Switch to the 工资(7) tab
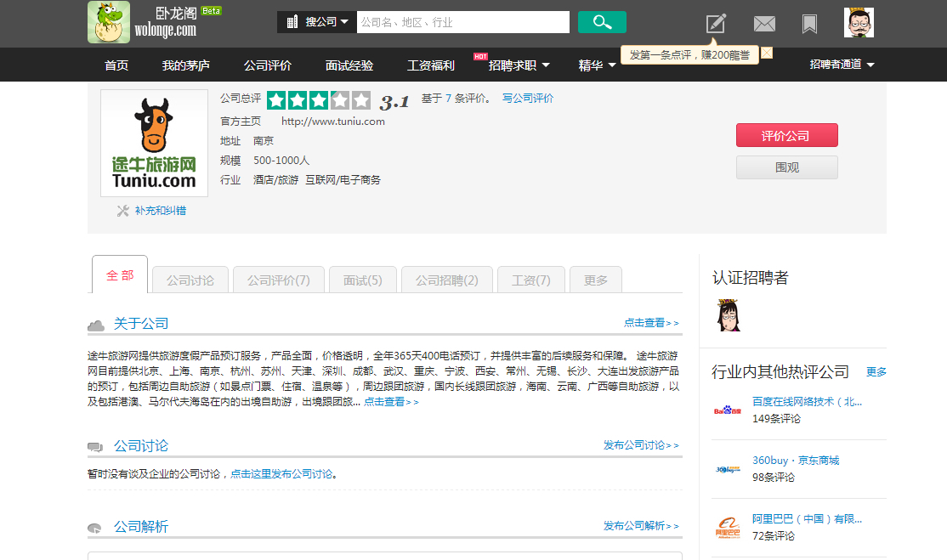The width and height of the screenshot is (947, 560). [x=530, y=280]
